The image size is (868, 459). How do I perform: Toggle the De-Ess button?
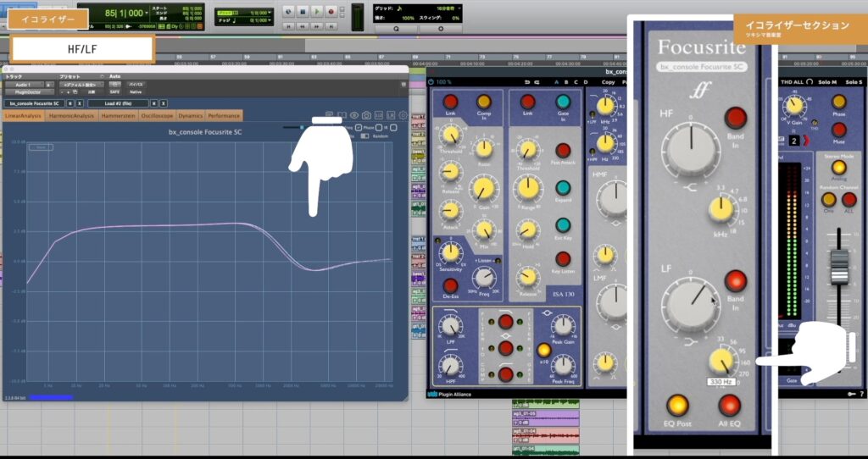point(451,285)
